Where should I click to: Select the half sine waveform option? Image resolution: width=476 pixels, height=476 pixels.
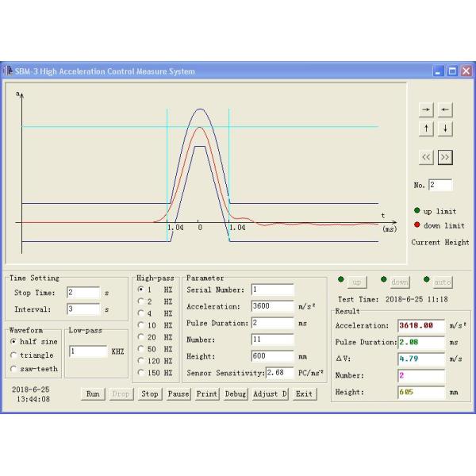point(14,341)
